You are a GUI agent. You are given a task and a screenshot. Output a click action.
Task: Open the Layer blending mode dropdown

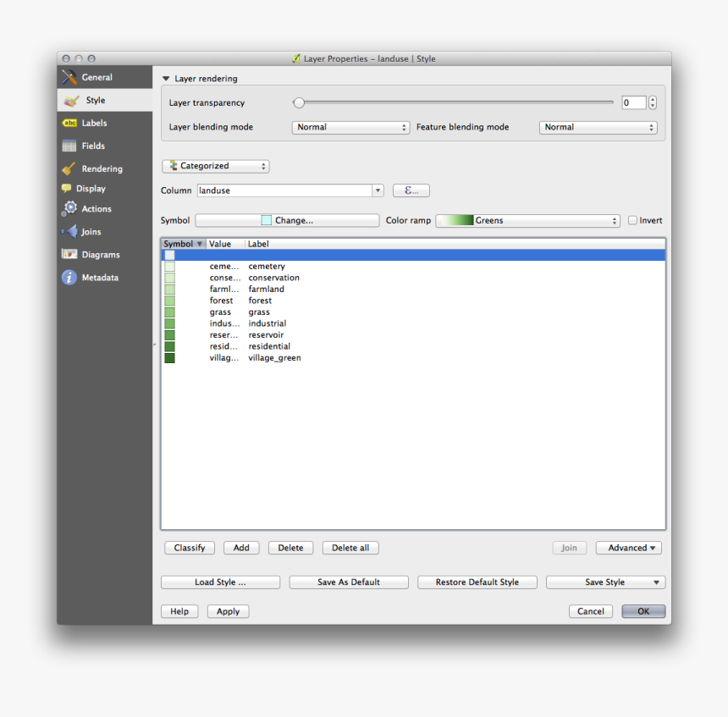tap(350, 127)
